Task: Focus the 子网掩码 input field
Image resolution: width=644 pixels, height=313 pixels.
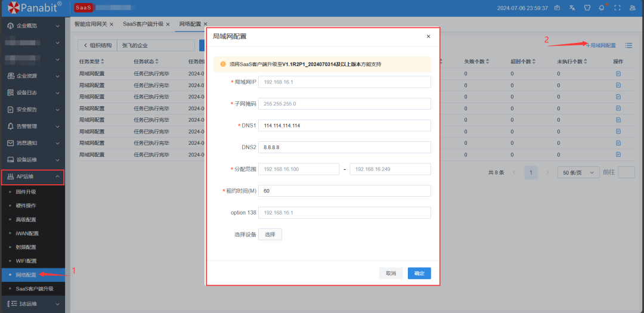Action: click(345, 104)
